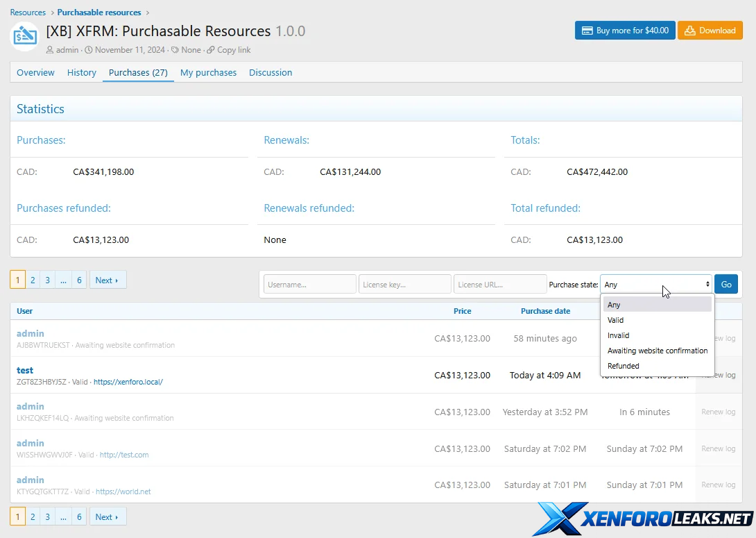Click Next in the bottom pagination
This screenshot has height=538, width=756.
point(107,517)
